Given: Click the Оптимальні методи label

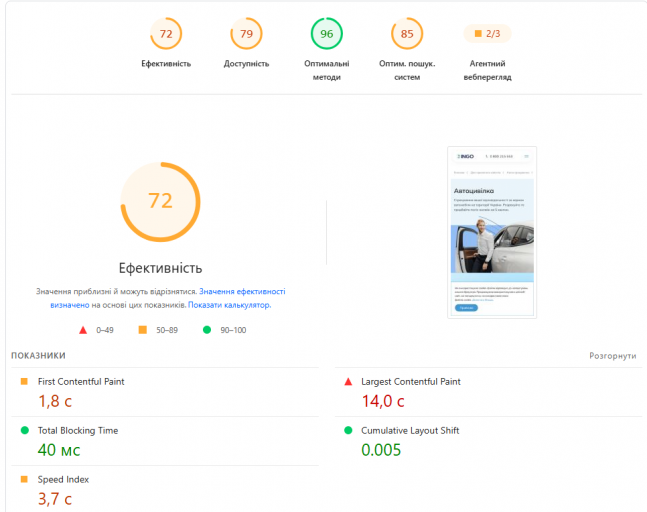Looking at the screenshot, I should tap(327, 70).
